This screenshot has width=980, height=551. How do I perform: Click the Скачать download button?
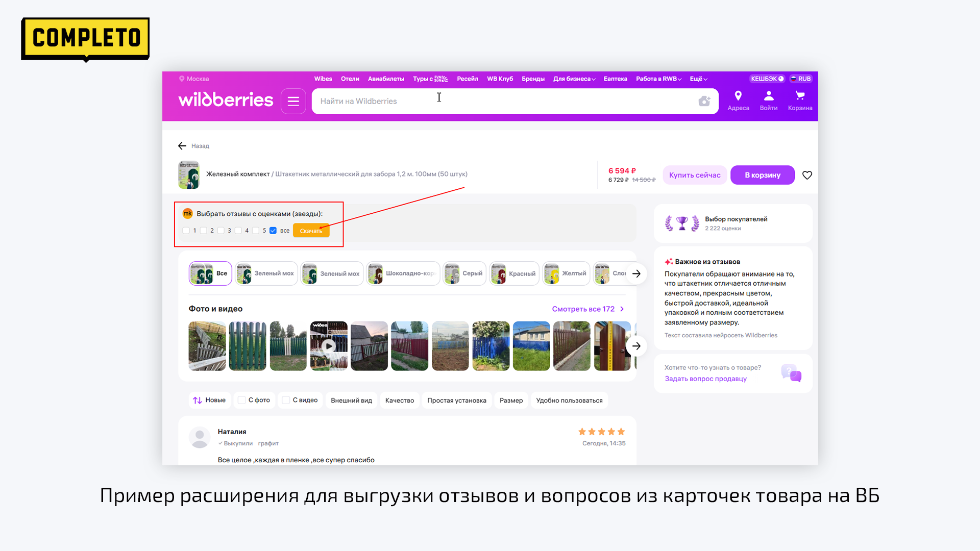(x=311, y=231)
